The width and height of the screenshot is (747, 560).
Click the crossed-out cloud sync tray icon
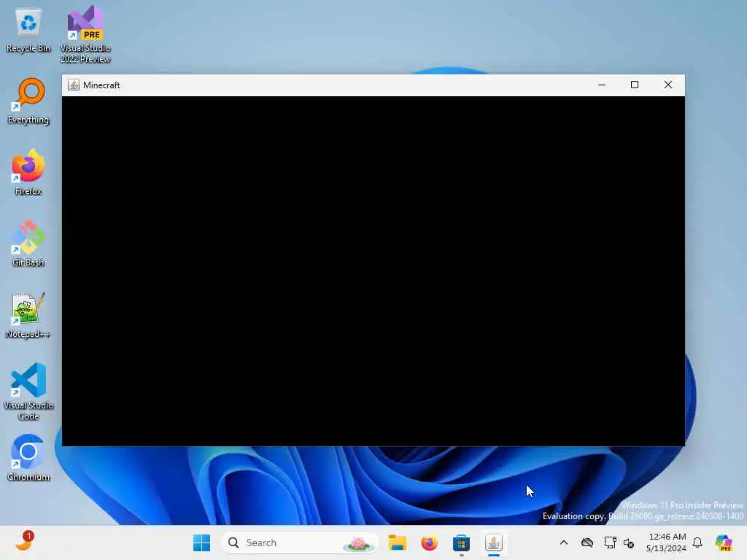click(x=587, y=542)
